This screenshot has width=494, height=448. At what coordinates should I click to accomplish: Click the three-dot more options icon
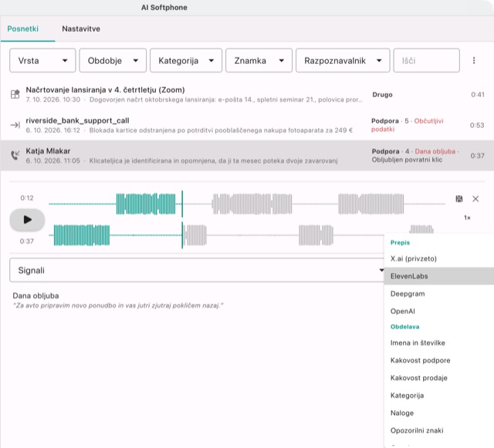coord(473,60)
